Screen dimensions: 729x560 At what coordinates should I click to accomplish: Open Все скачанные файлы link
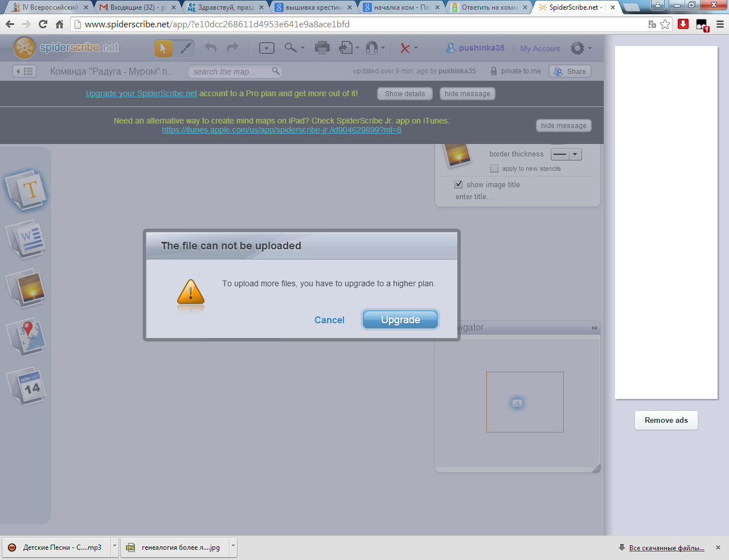pyautogui.click(x=666, y=548)
